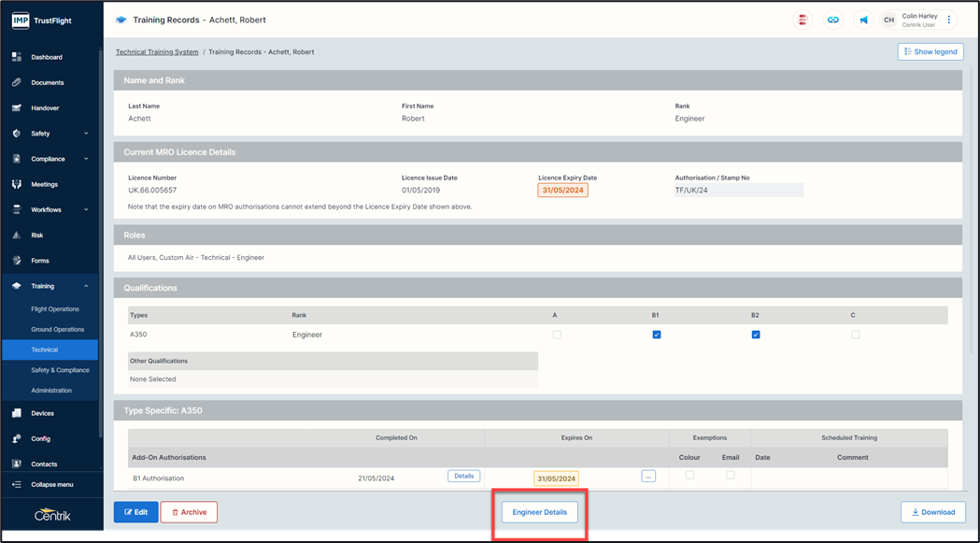Click the Handover icon in sidebar
The height and width of the screenshot is (543, 980).
click(x=16, y=108)
